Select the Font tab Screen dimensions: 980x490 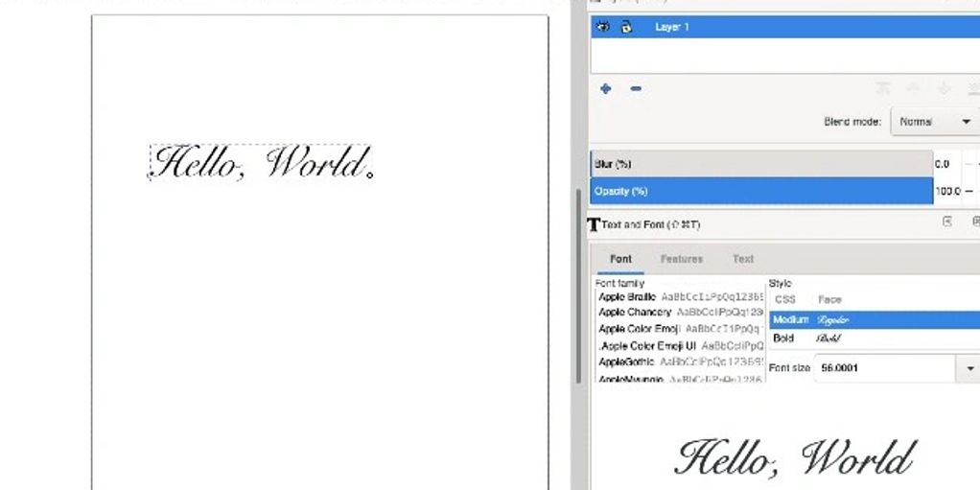(x=620, y=259)
